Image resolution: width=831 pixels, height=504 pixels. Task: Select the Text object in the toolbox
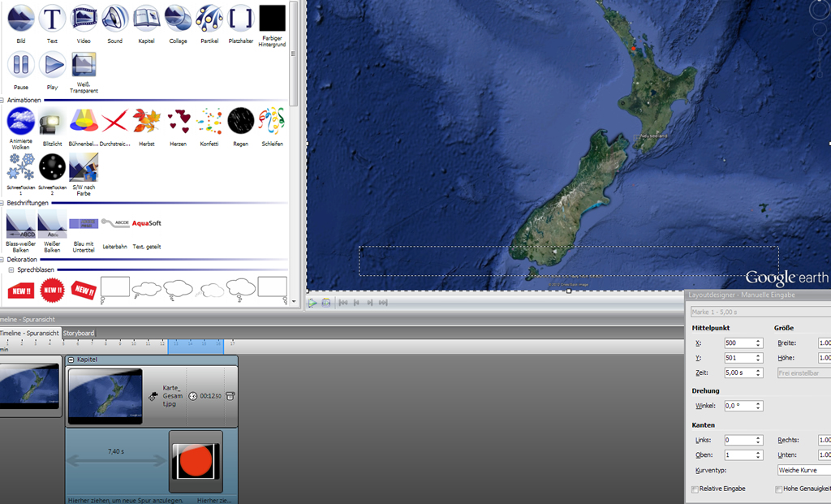coord(52,18)
